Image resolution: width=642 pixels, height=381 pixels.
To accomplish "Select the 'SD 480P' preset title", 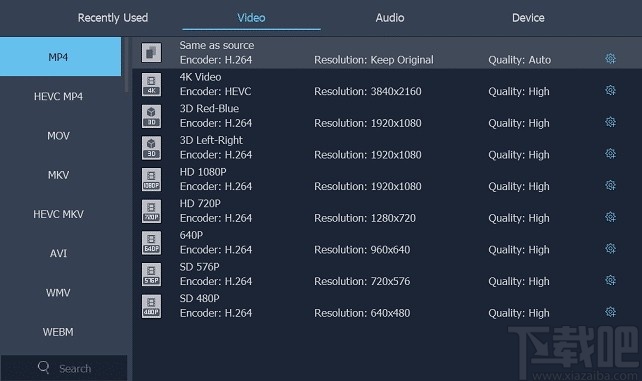I will (x=199, y=298).
